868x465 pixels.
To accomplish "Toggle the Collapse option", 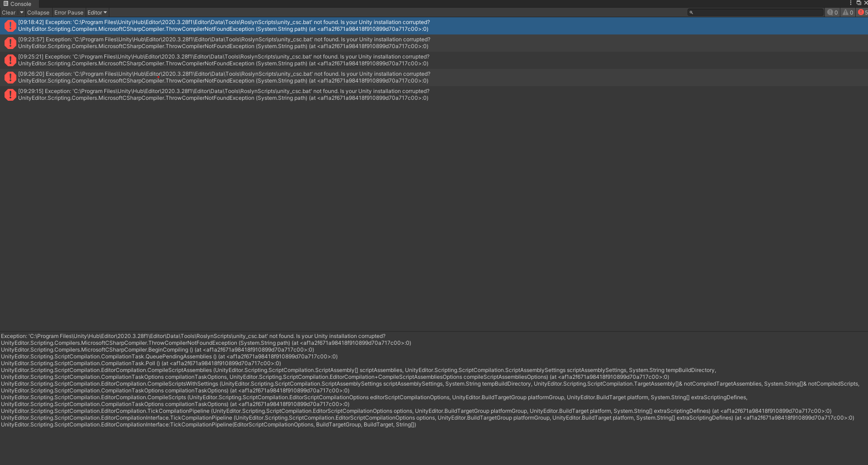I will [38, 13].
